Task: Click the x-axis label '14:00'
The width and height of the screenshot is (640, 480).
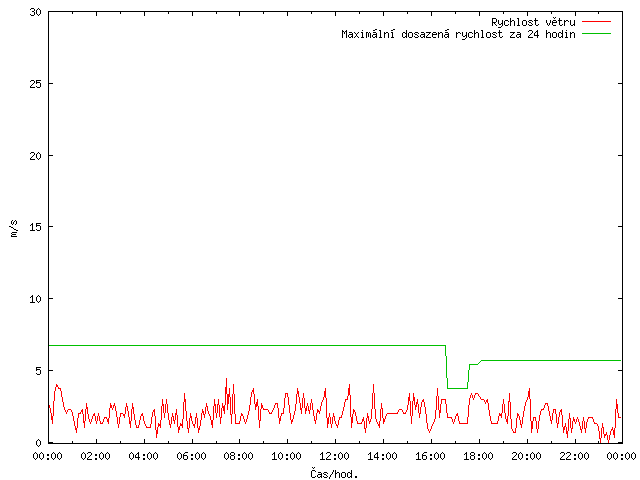Action: coord(382,456)
